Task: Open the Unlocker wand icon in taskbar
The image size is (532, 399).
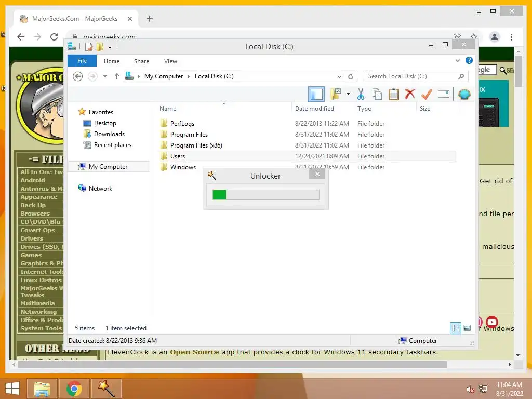Action: [x=107, y=389]
